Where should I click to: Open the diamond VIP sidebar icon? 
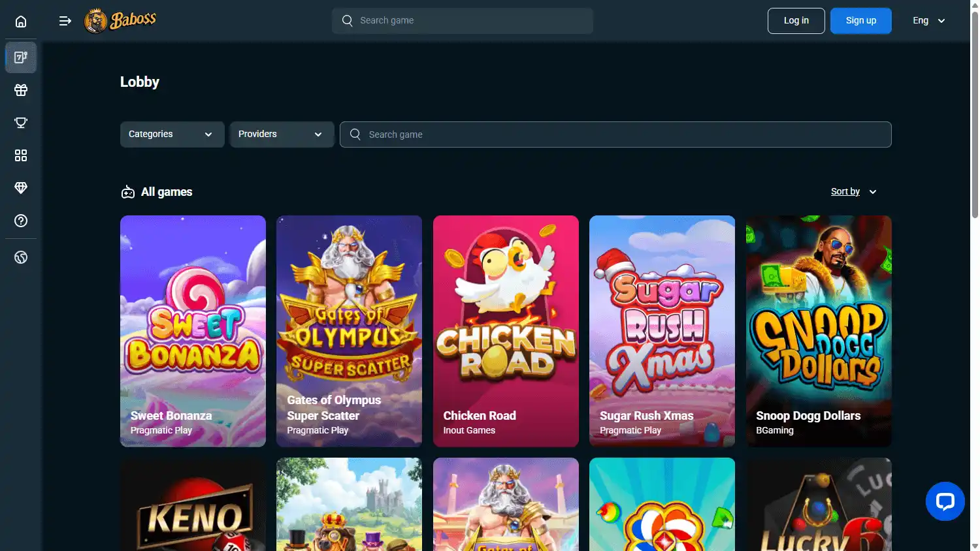(x=21, y=188)
